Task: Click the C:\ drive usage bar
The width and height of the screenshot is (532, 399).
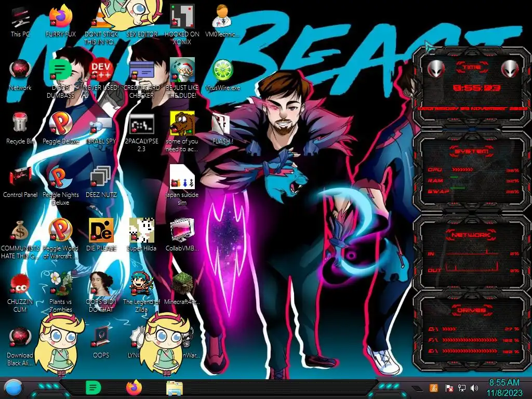Action: [x=449, y=329]
